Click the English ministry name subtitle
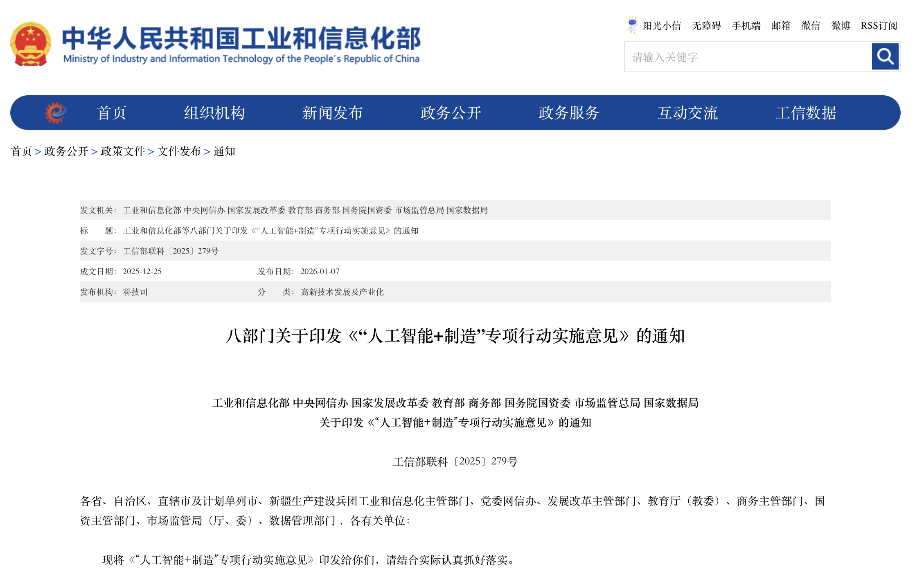Viewport: 924px width, 580px height. [241, 59]
